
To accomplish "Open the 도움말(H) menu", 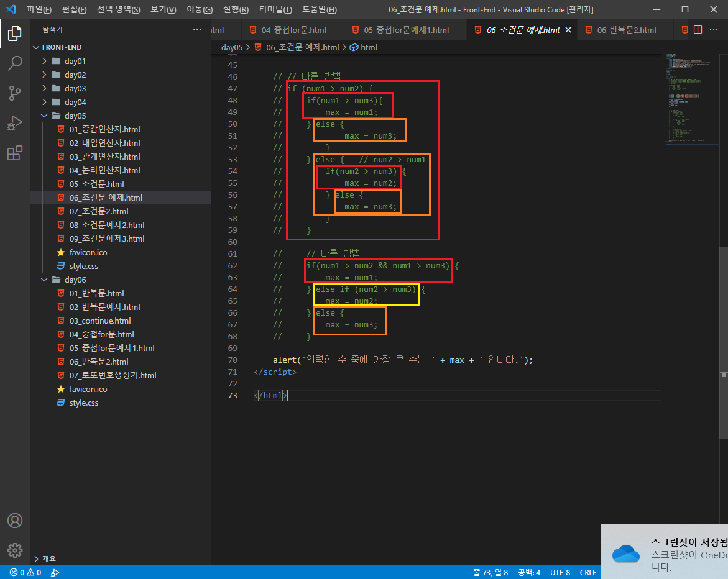I will [x=320, y=9].
